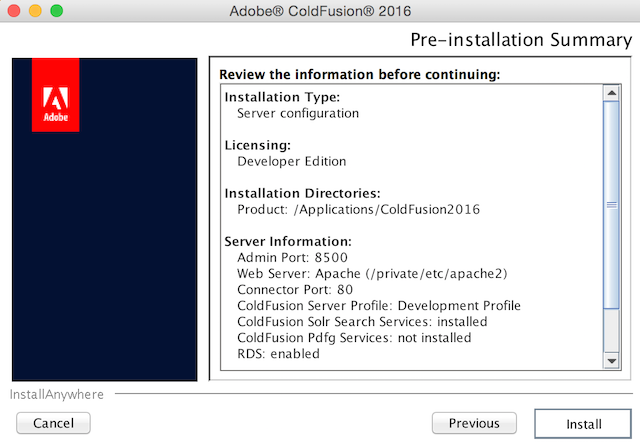Click the Adobe logo in the side panel
The width and height of the screenshot is (640, 447).
click(56, 95)
